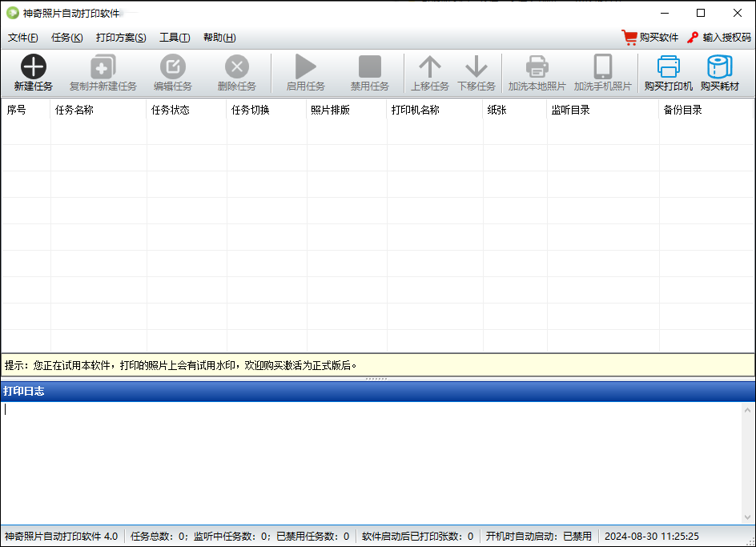Click the 打印机名称 column header
This screenshot has height=547, width=756.
click(435, 110)
